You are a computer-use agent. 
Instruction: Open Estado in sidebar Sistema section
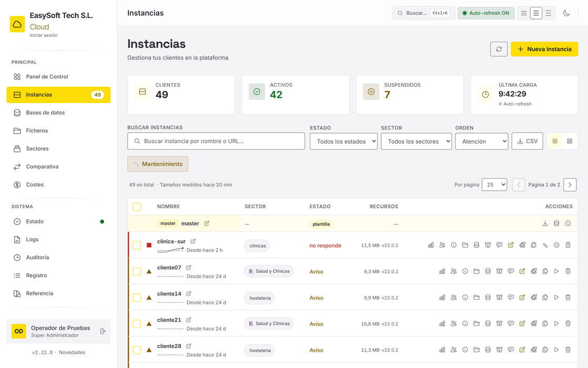coord(58,221)
